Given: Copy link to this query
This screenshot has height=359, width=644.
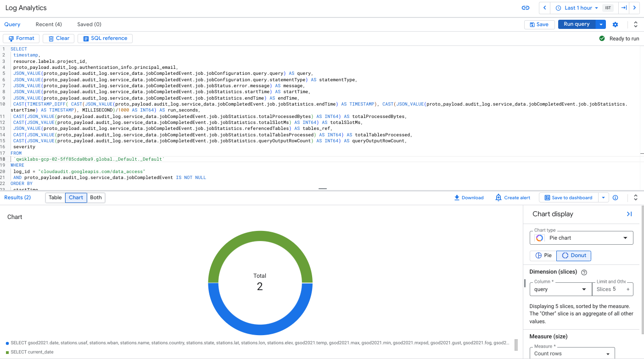Looking at the screenshot, I should 526,8.
